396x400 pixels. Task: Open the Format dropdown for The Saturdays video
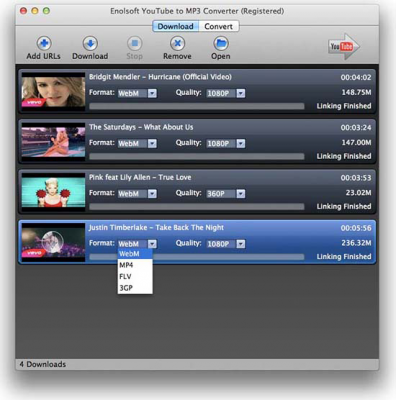pyautogui.click(x=137, y=144)
